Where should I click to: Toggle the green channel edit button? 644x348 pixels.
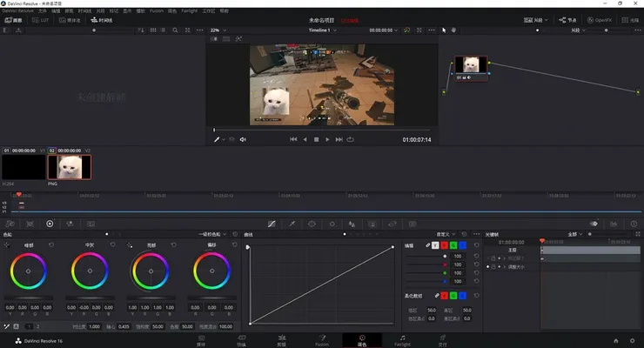455,245
